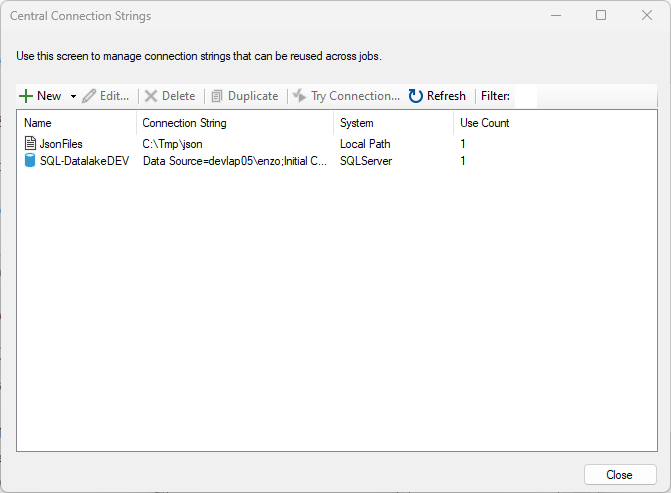Click the green plus New icon

tap(26, 96)
